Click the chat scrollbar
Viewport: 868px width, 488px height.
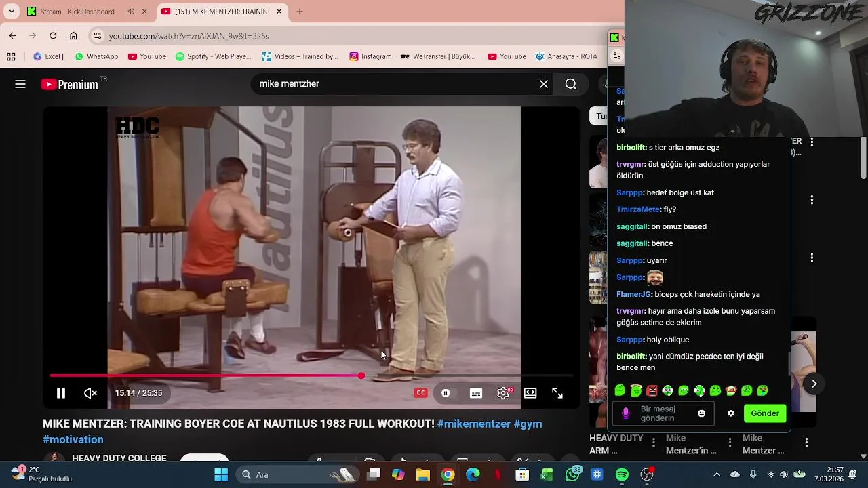(789, 363)
